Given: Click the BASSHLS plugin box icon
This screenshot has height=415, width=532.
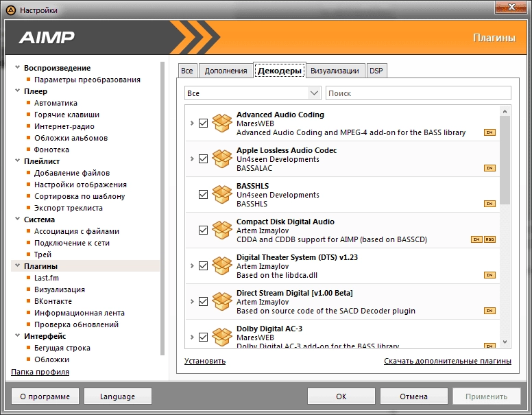Looking at the screenshot, I should click(x=222, y=194).
